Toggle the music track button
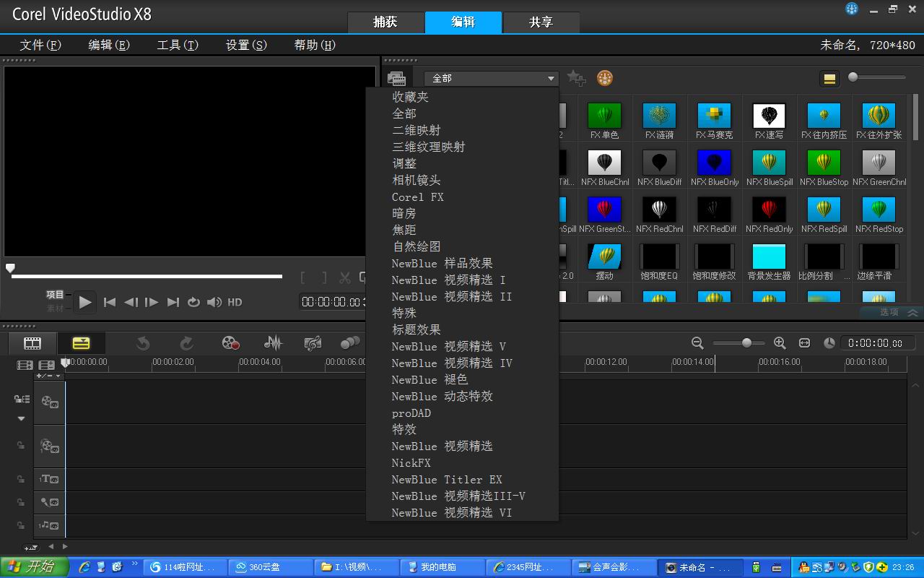This screenshot has width=924, height=578. tap(49, 525)
